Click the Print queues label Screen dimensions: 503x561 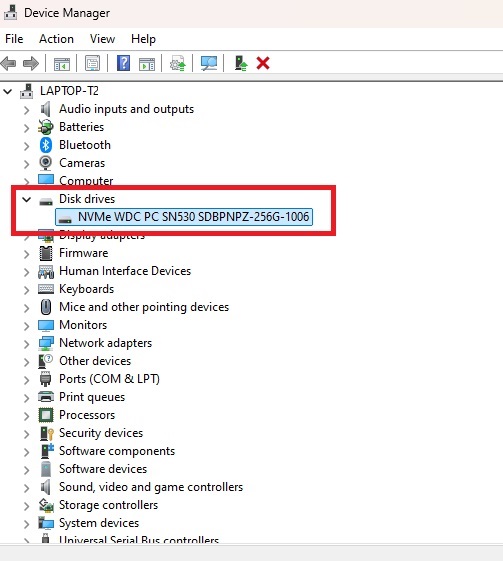pyautogui.click(x=92, y=397)
